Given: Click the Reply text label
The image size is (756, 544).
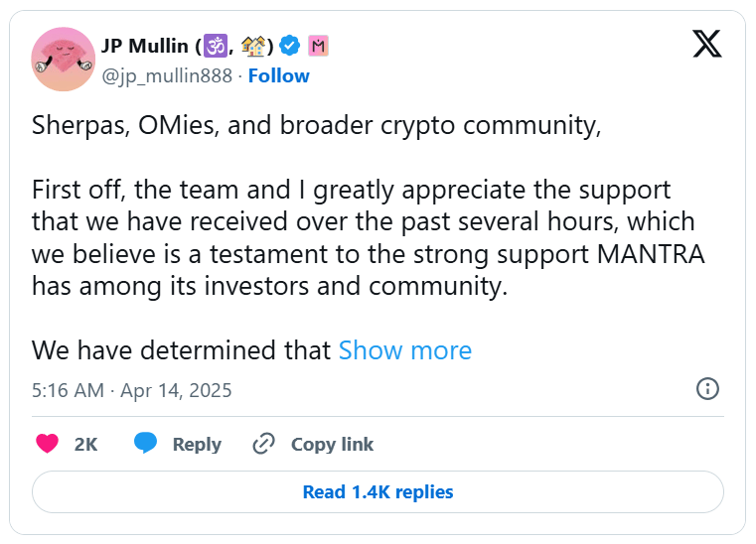Looking at the screenshot, I should point(197,444).
